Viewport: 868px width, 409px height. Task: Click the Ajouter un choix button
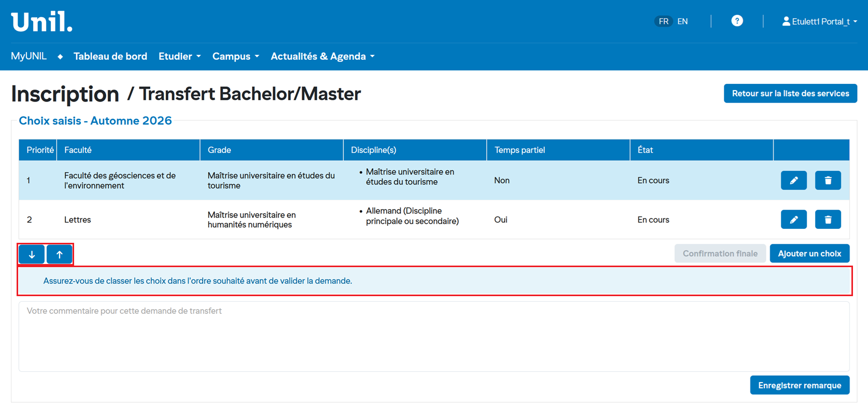(x=809, y=253)
